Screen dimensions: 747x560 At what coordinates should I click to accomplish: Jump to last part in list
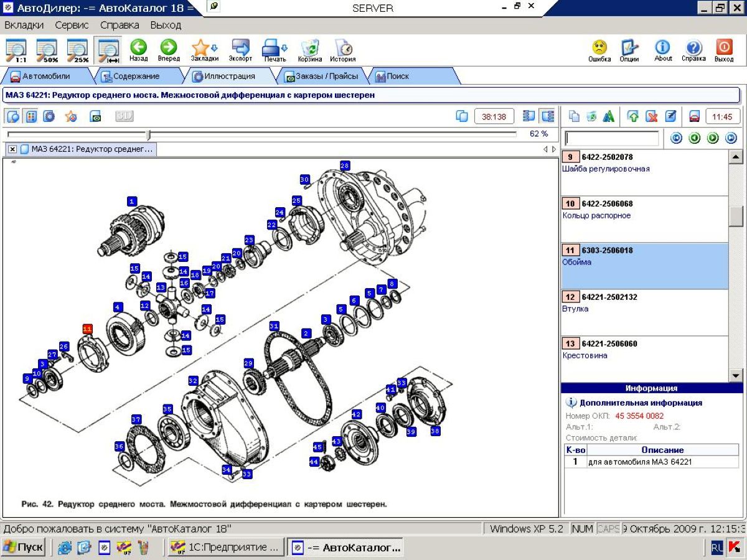731,138
